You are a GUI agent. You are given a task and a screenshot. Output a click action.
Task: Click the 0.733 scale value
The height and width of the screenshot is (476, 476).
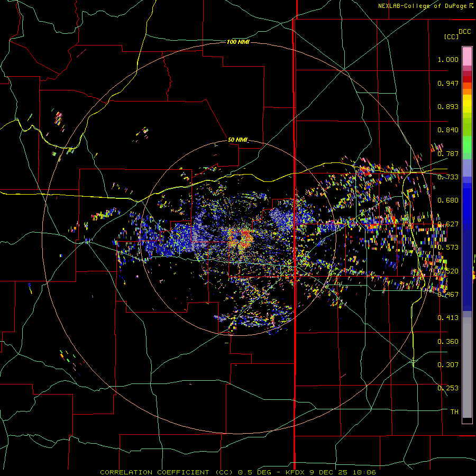(448, 177)
